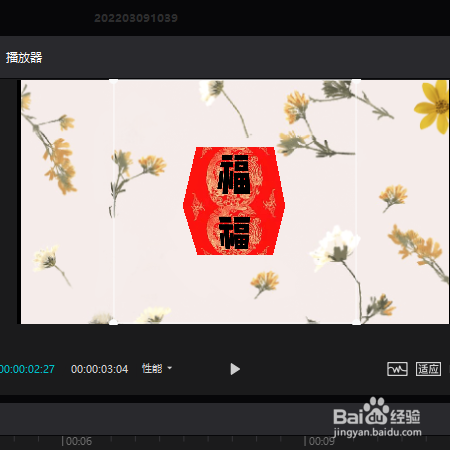This screenshot has height=450, width=450.
Task: Click the total duration 00:00:03:04
Action: click(x=99, y=369)
